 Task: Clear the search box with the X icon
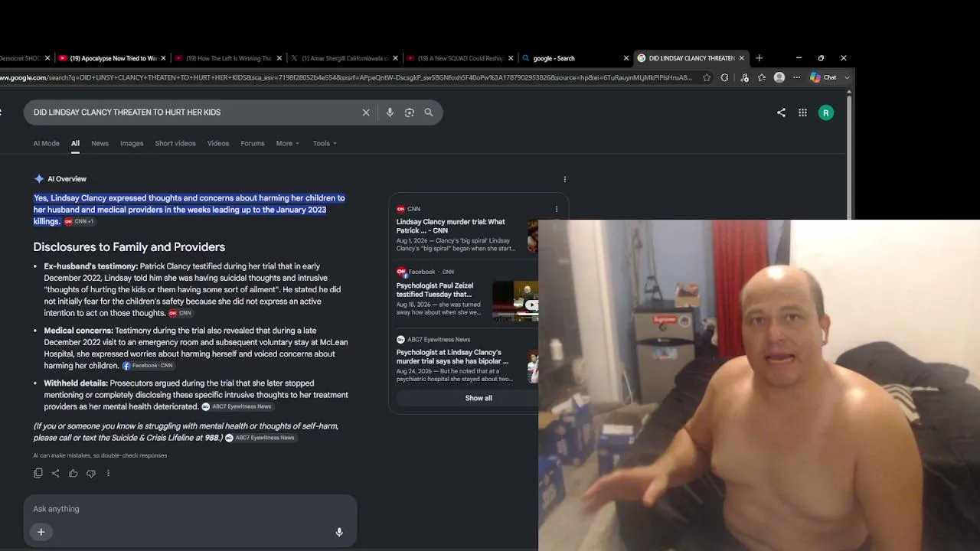click(366, 112)
